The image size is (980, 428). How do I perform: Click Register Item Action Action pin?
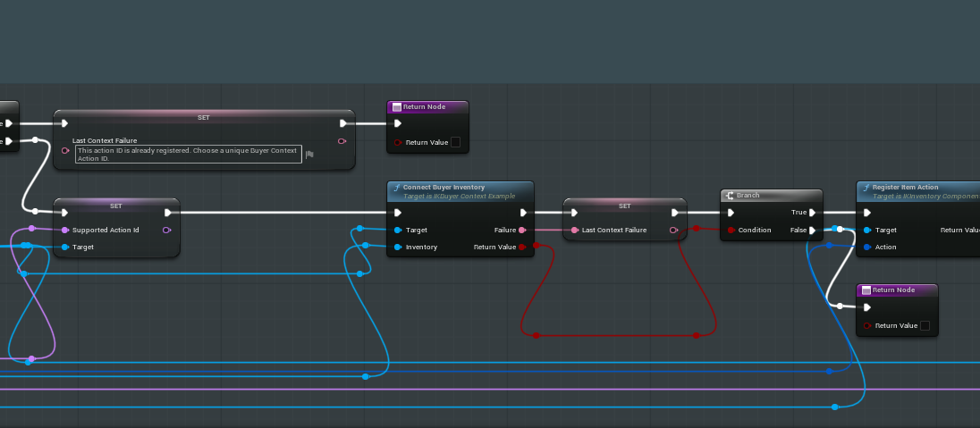click(866, 247)
